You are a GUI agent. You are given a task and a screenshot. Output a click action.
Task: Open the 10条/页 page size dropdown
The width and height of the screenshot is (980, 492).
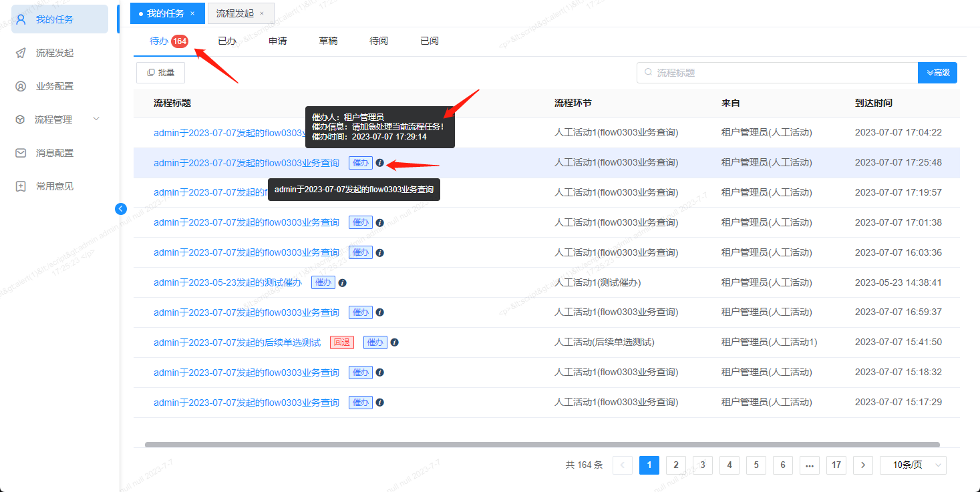(x=913, y=465)
